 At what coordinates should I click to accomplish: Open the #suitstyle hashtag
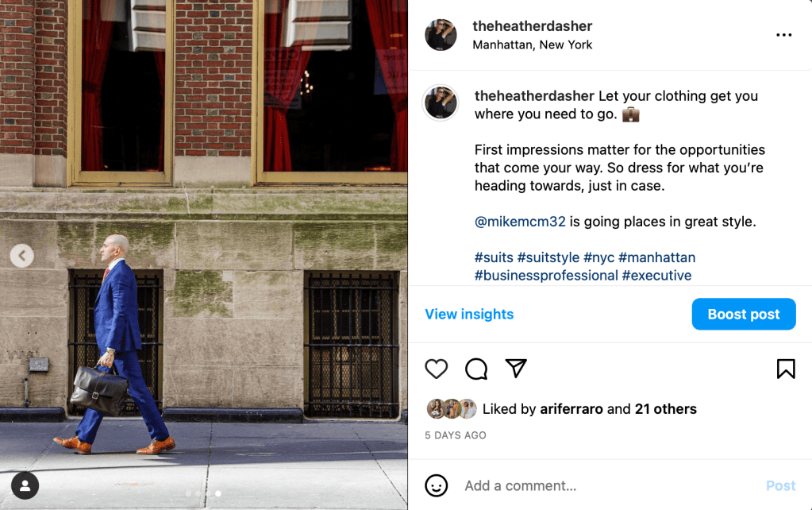coord(548,257)
